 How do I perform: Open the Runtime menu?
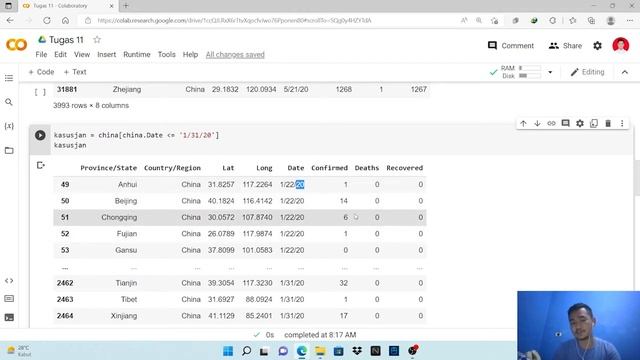tap(137, 55)
